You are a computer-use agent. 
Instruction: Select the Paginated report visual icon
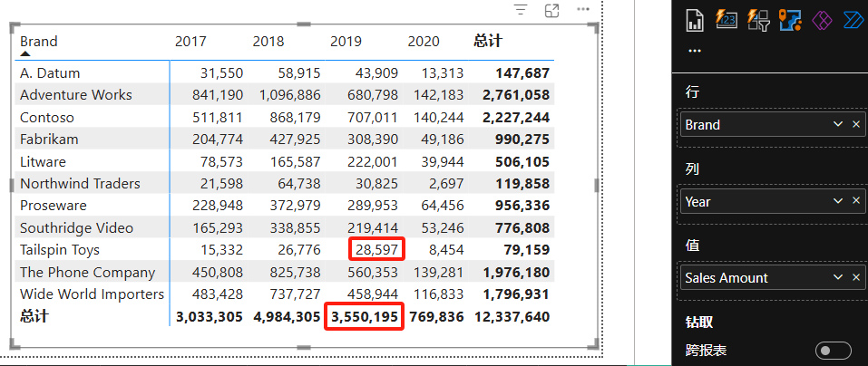coord(694,21)
